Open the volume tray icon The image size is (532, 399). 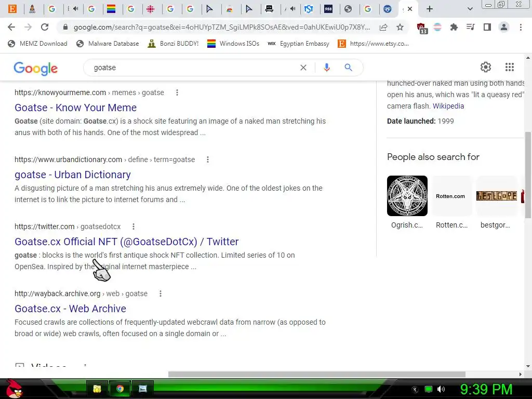(x=441, y=389)
